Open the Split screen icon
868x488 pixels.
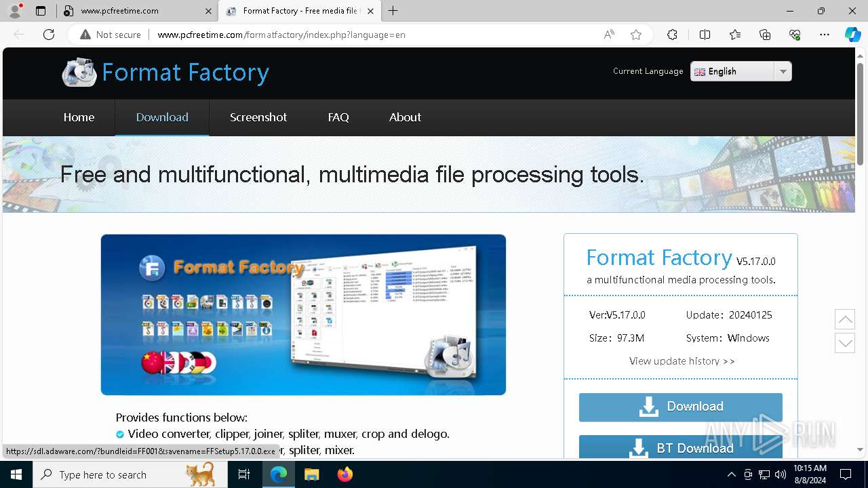[705, 35]
